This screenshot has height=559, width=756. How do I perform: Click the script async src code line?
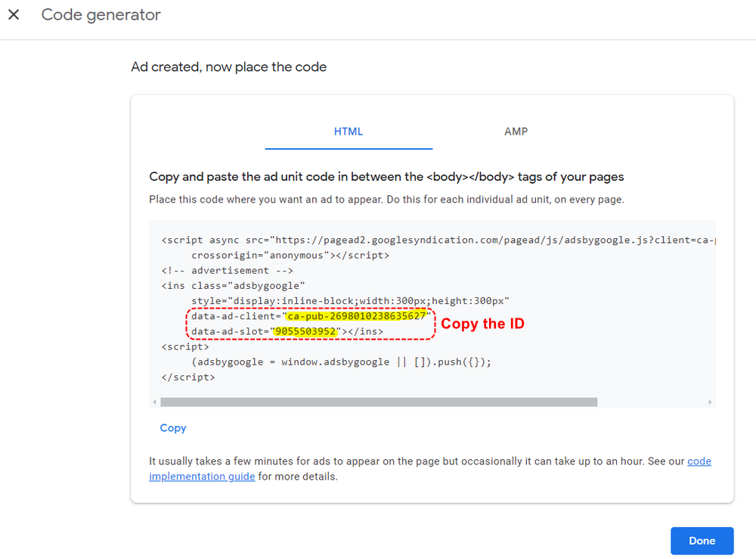pyautogui.click(x=438, y=240)
